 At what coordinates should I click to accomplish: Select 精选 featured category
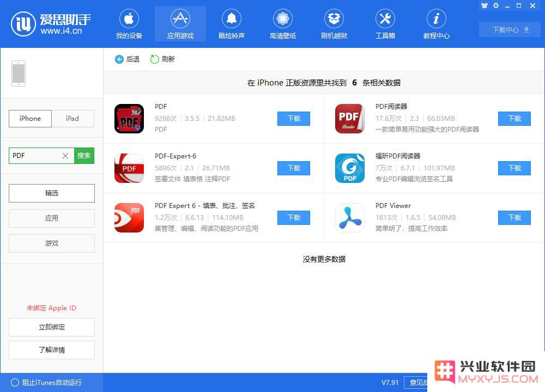point(52,193)
